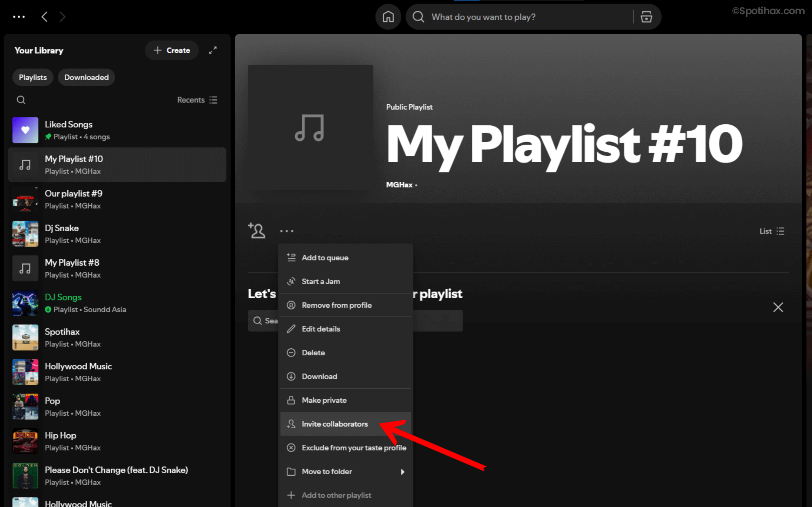Open the Pop playlist
812x507 pixels.
coord(117,406)
